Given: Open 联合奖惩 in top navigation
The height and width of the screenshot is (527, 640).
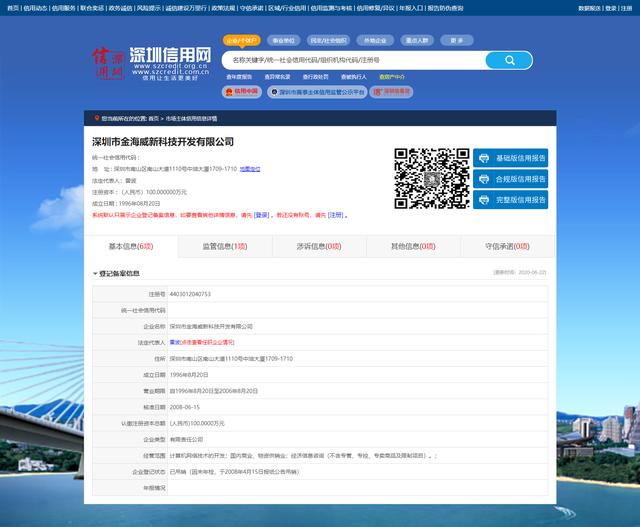Looking at the screenshot, I should (x=92, y=8).
